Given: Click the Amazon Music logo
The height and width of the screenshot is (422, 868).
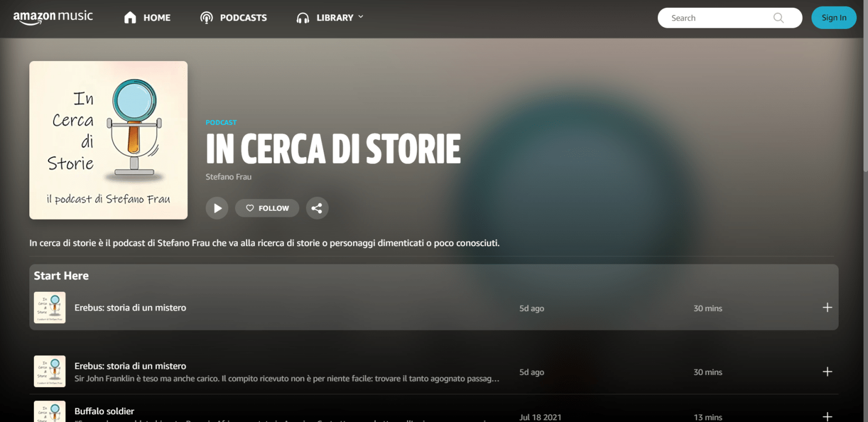Looking at the screenshot, I should (x=53, y=18).
